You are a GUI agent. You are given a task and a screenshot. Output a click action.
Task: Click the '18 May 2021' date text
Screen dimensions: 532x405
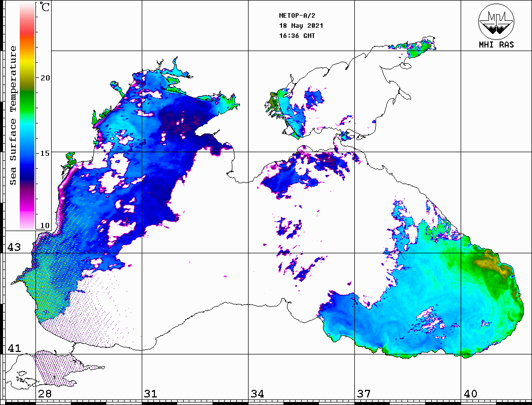[301, 26]
